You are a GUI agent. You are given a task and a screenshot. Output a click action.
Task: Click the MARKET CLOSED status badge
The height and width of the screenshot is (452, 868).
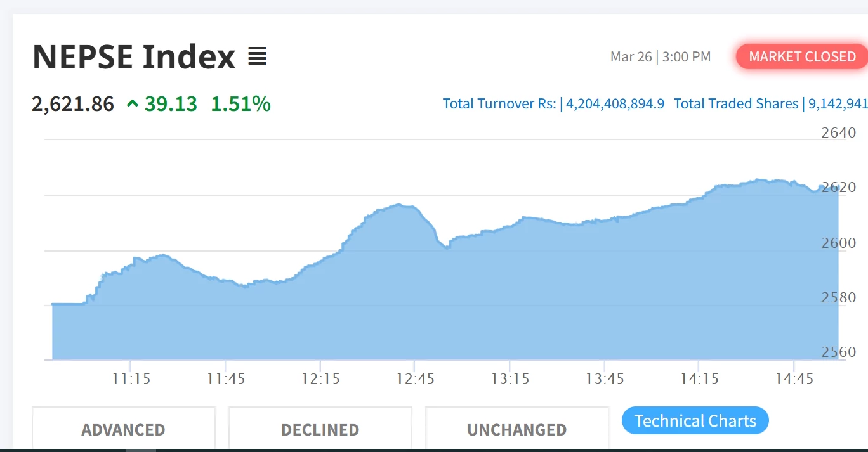pyautogui.click(x=802, y=56)
